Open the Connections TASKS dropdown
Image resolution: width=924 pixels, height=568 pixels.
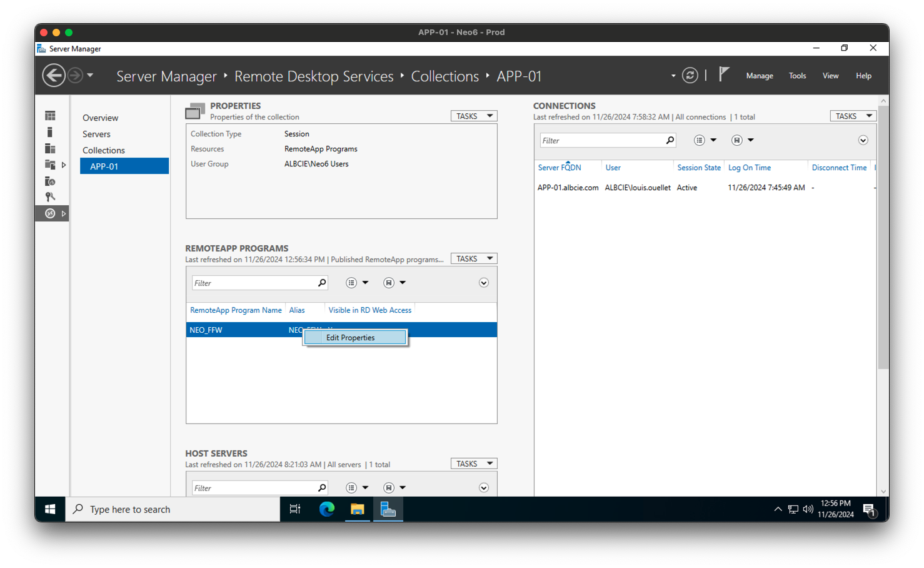coord(853,115)
